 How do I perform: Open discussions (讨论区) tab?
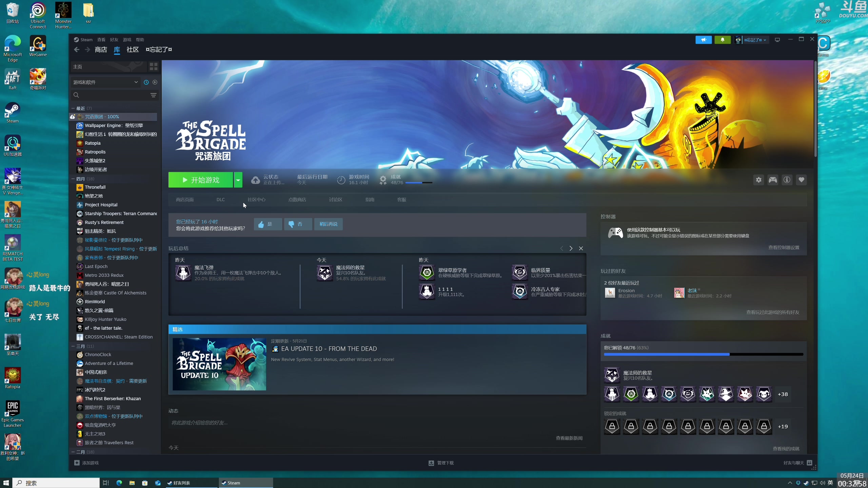pos(336,200)
